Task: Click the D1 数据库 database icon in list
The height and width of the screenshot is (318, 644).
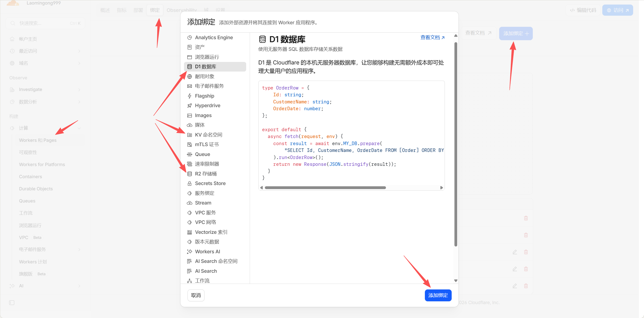Action: click(190, 67)
